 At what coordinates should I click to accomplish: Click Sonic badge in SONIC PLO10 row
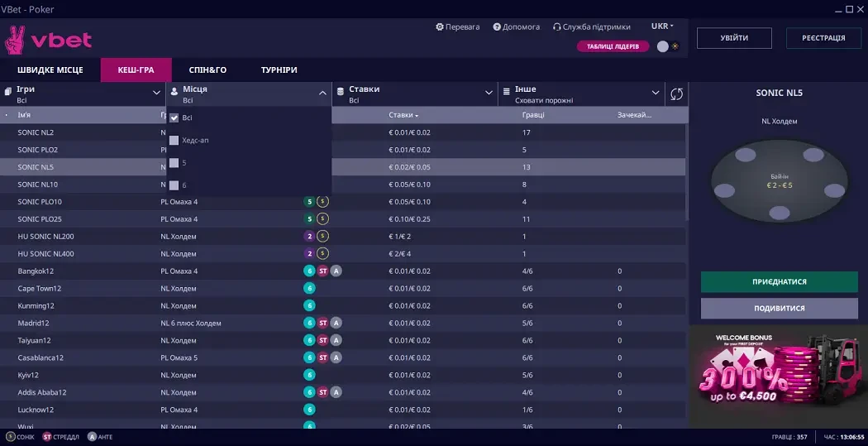click(x=323, y=201)
